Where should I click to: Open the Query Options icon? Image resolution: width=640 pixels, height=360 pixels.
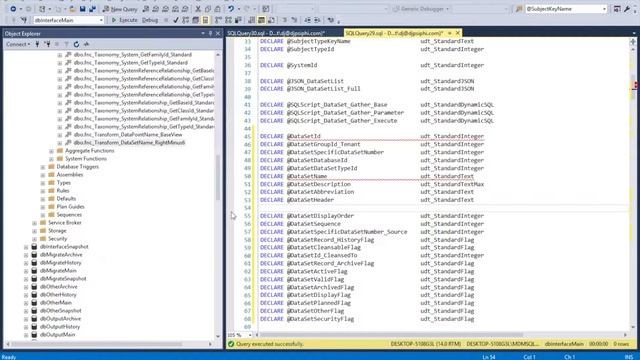point(196,20)
